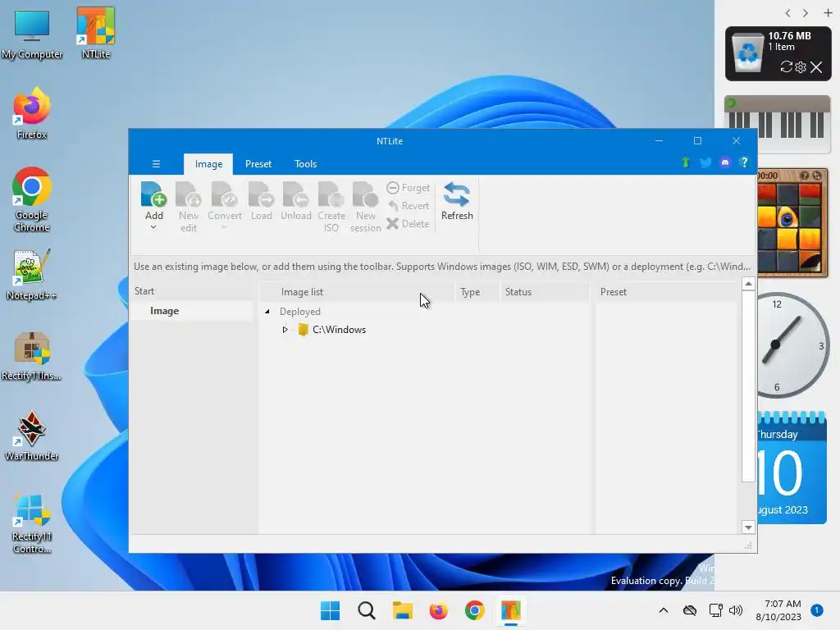Open Firefox from the taskbar
The image size is (840, 630).
click(x=438, y=610)
